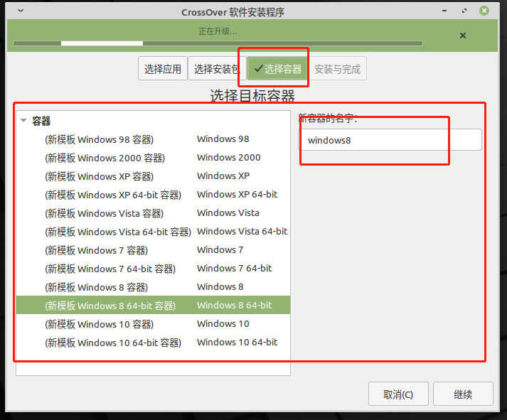Collapse the 容器 tree expander
The image size is (507, 420).
(x=23, y=121)
